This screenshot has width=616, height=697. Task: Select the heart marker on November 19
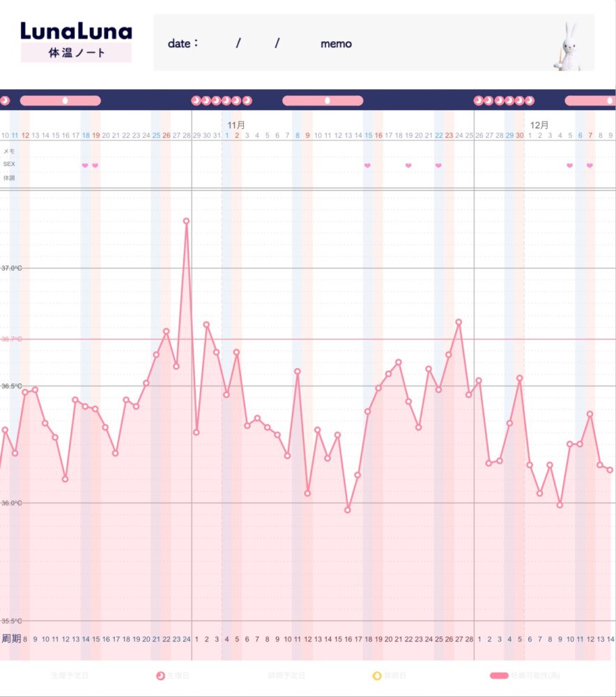pyautogui.click(x=408, y=165)
